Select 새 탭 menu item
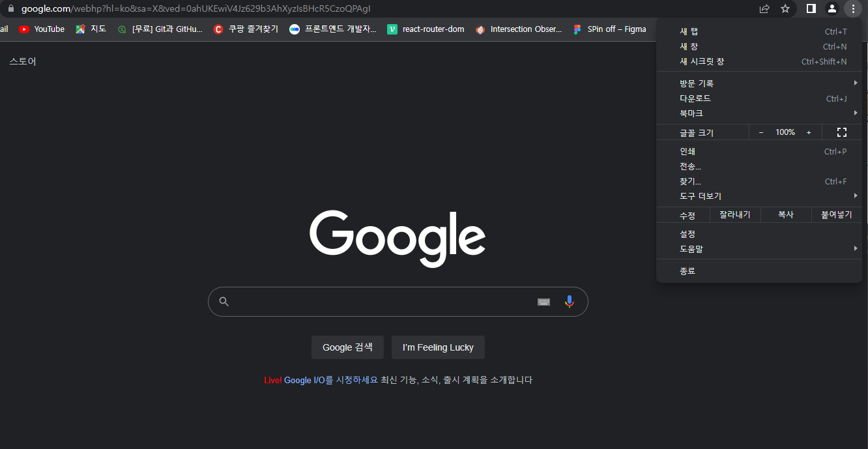Image resolution: width=868 pixels, height=449 pixels. [x=759, y=31]
